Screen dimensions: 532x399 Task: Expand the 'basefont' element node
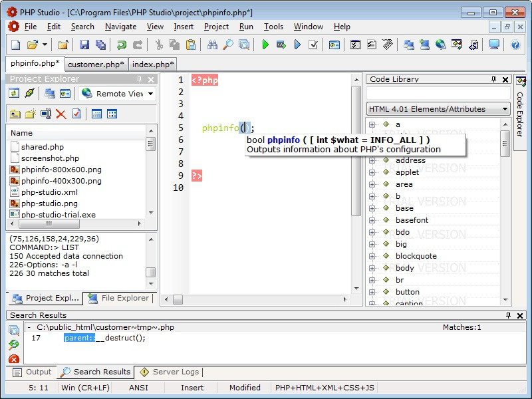pyautogui.click(x=372, y=221)
